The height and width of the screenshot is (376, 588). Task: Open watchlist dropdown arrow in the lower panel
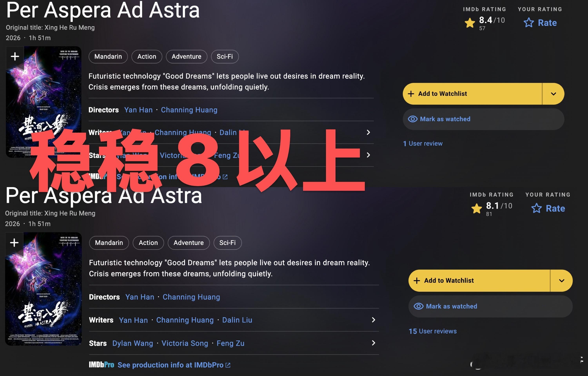[x=561, y=281]
